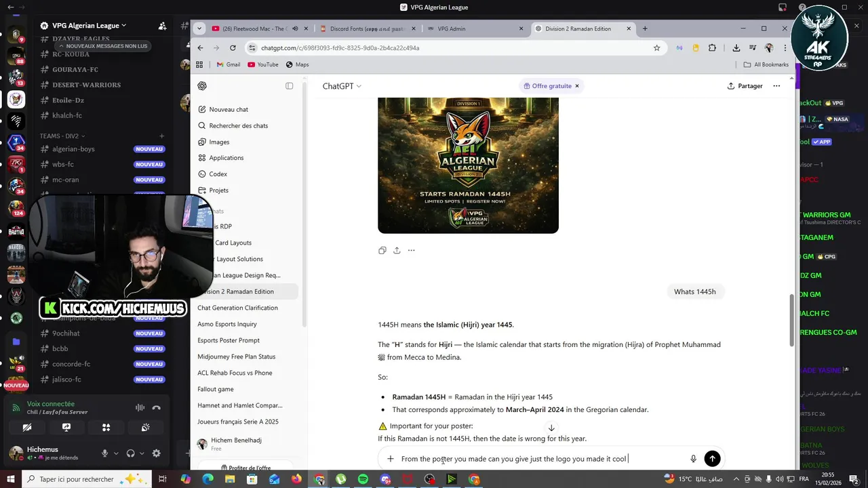Open Discord soundboard button

click(x=146, y=428)
